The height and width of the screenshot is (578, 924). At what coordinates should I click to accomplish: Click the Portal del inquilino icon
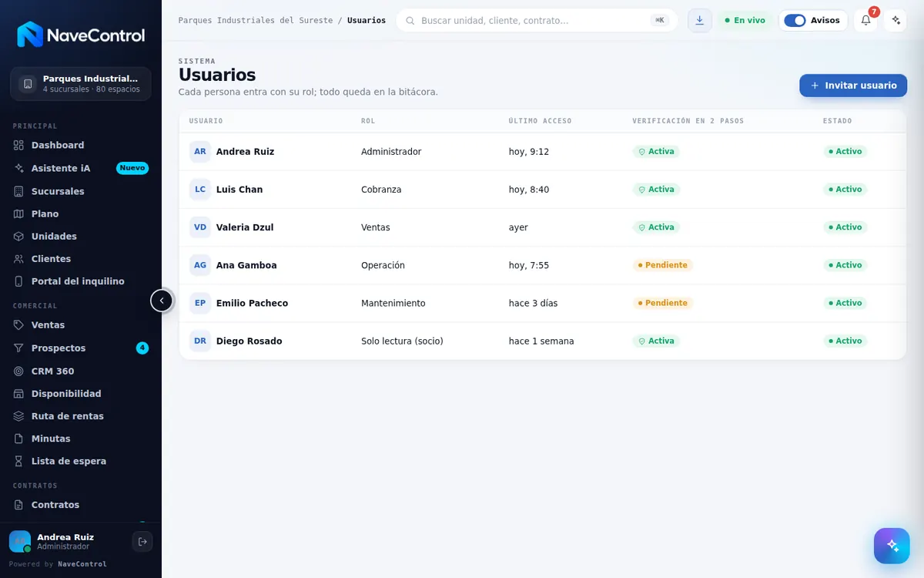(x=19, y=281)
